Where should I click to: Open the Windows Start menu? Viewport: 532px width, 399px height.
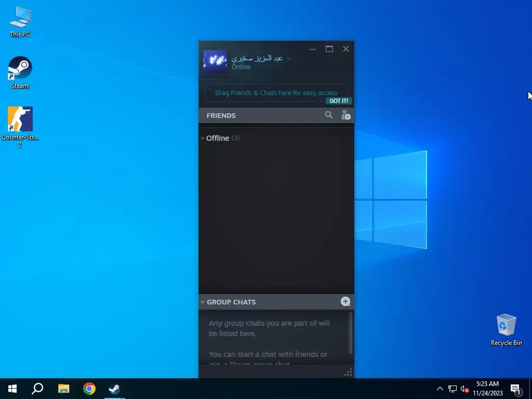point(12,389)
